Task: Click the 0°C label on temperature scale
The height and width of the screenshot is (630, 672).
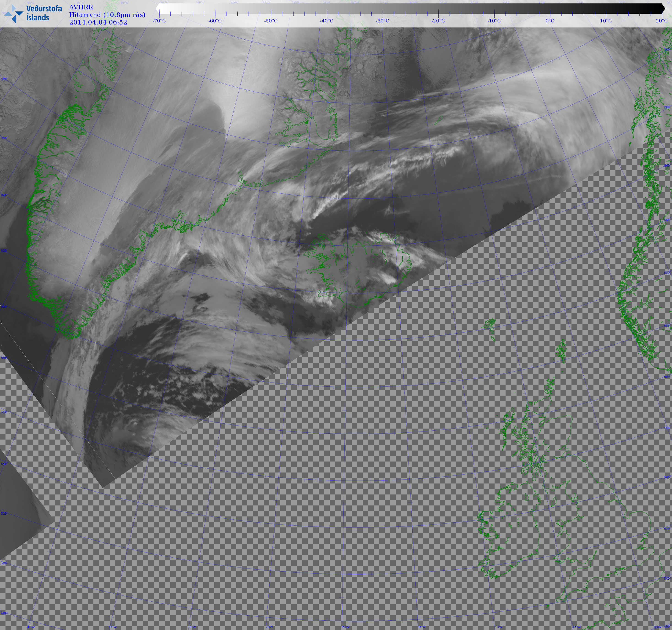Action: pos(550,21)
